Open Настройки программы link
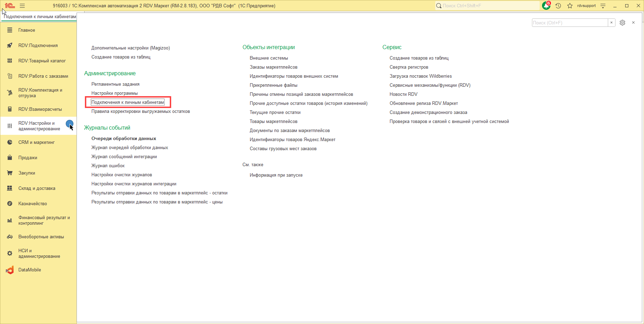The width and height of the screenshot is (644, 324). point(114,93)
